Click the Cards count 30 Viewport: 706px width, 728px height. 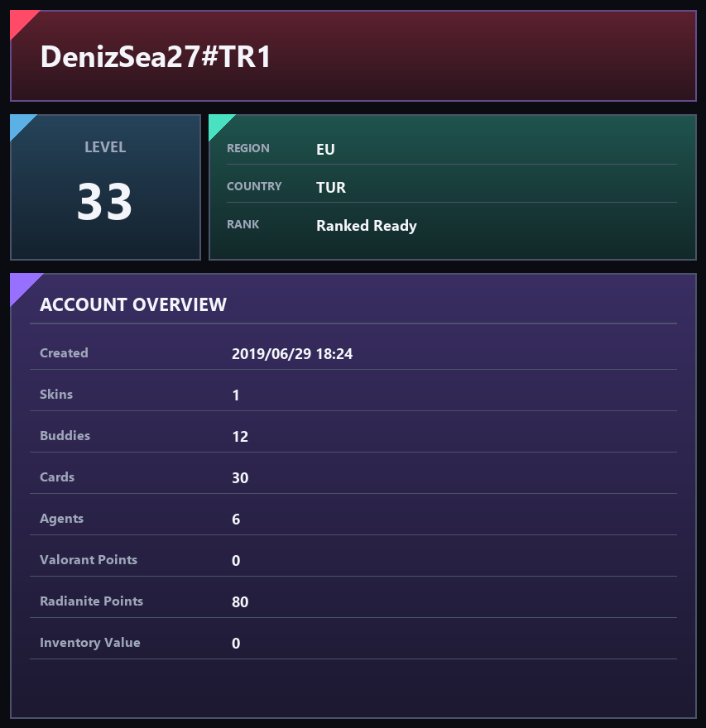240,478
